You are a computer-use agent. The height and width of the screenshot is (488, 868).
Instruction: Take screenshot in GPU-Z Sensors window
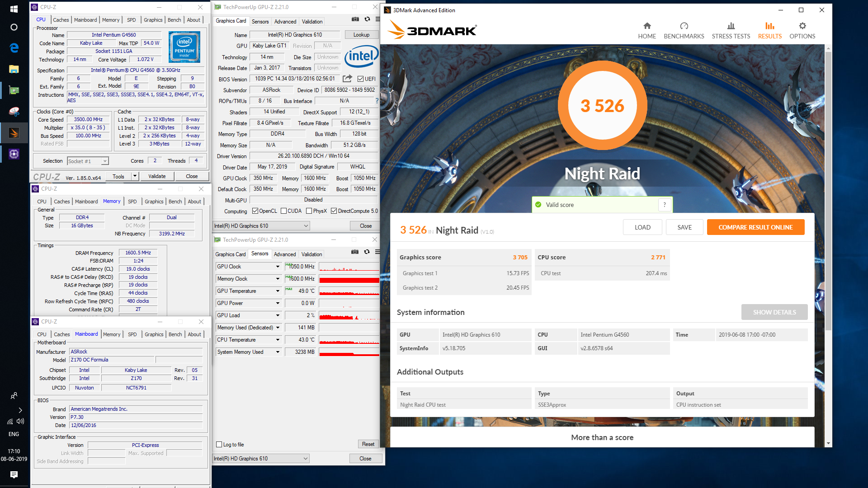[x=355, y=252]
